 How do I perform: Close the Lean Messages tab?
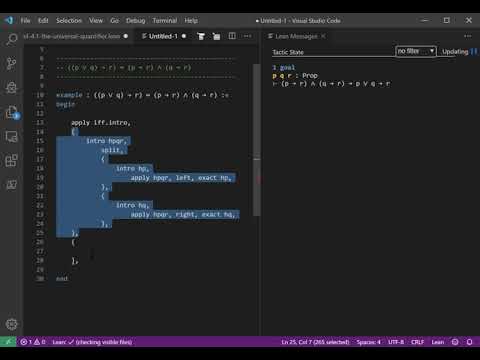point(323,36)
